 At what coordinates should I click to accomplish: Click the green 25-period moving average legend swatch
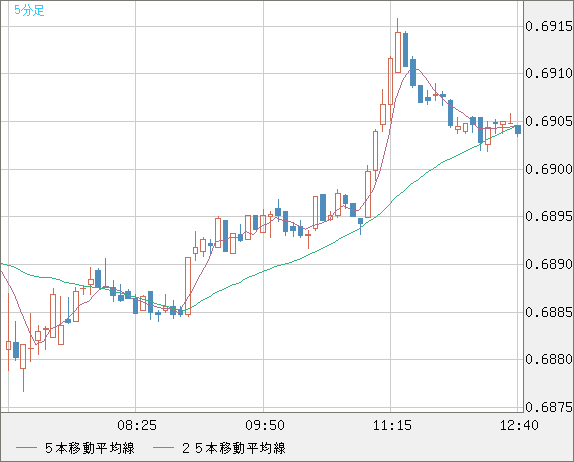coord(163,448)
